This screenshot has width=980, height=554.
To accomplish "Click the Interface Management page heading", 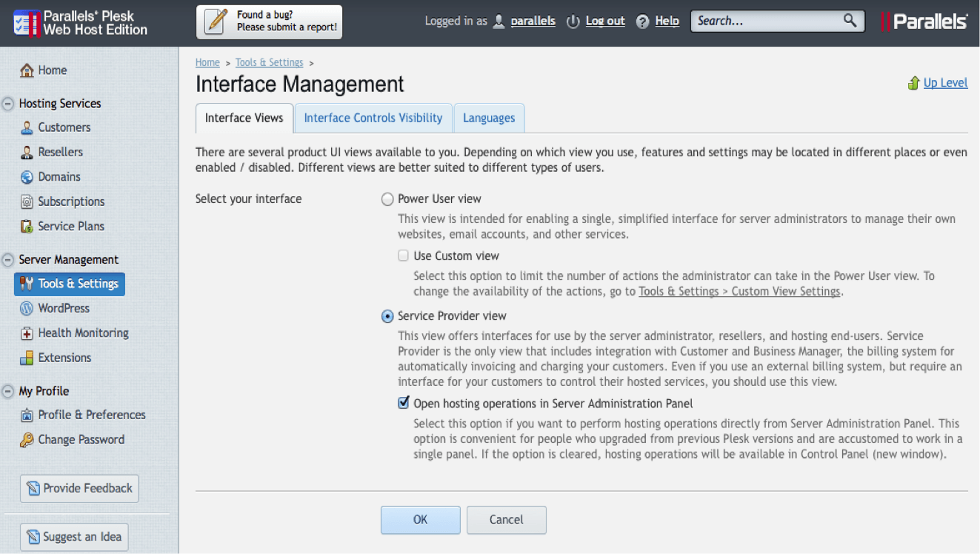I will (x=300, y=84).
